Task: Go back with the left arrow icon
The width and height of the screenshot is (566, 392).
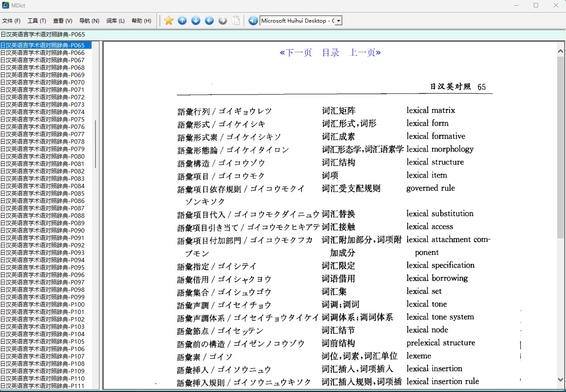Action: point(209,20)
